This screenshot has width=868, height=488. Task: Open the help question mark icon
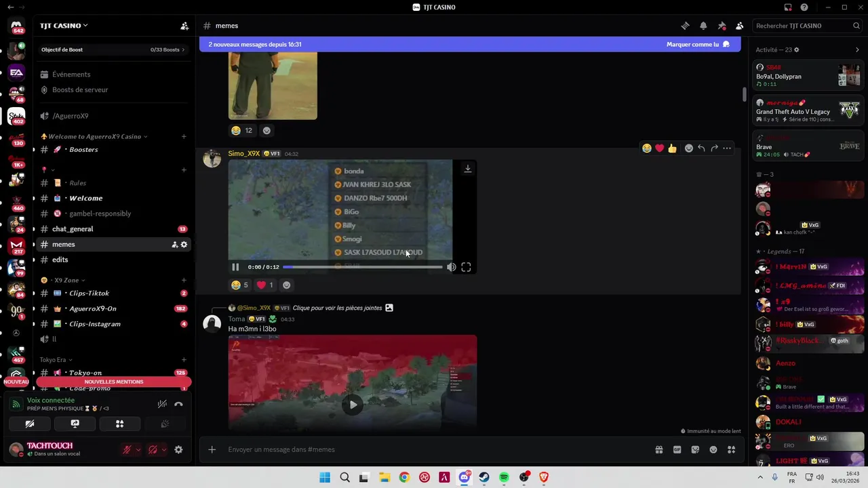[804, 7]
